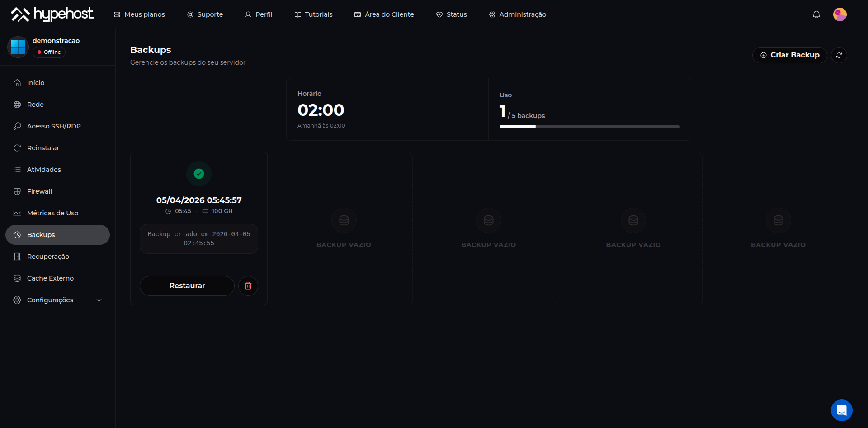Viewport: 868px width, 428px height.
Task: Click the second empty backup slot icon
Action: [489, 220]
